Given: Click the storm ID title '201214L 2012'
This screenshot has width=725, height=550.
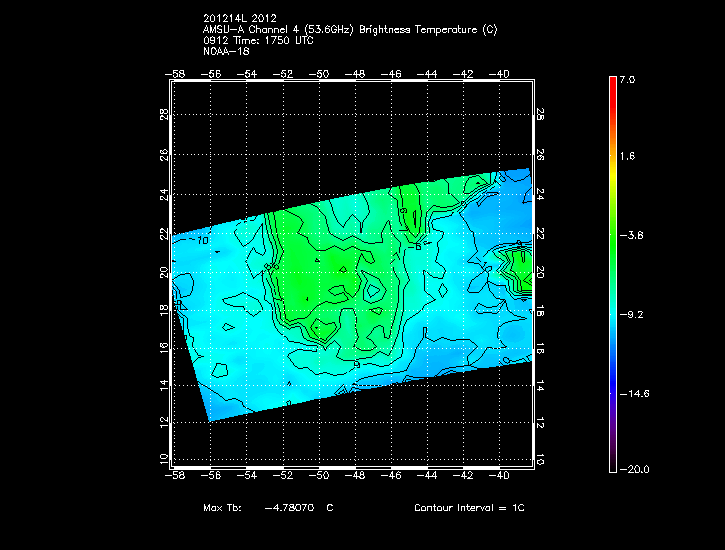Looking at the screenshot, I should [x=239, y=18].
